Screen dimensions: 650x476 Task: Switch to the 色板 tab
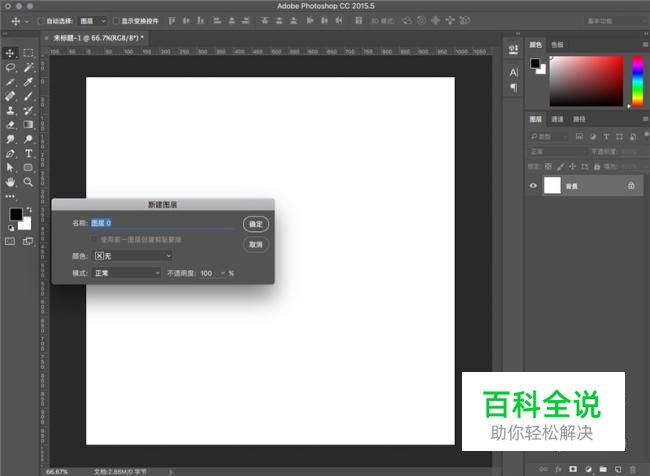[x=557, y=44]
